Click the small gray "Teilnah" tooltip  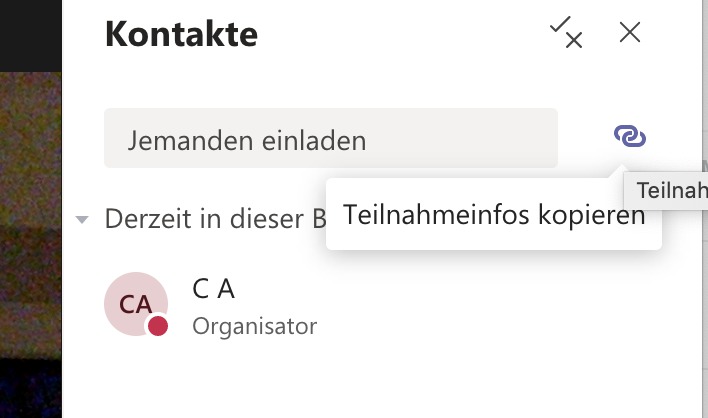[x=668, y=189]
